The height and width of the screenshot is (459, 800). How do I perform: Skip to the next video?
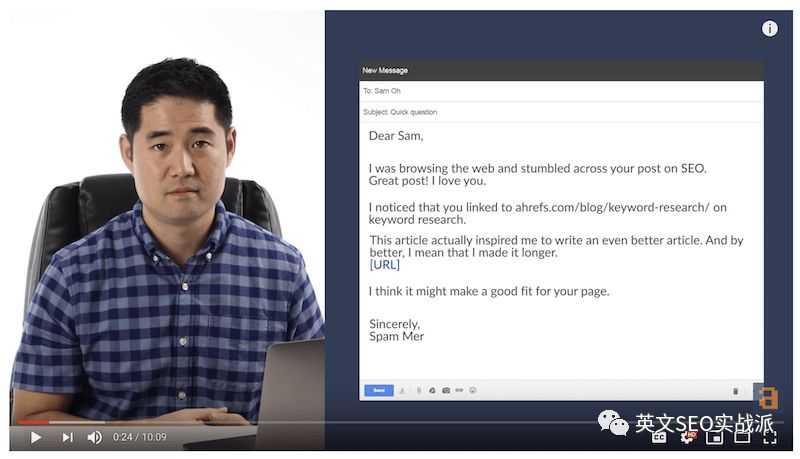pyautogui.click(x=67, y=437)
